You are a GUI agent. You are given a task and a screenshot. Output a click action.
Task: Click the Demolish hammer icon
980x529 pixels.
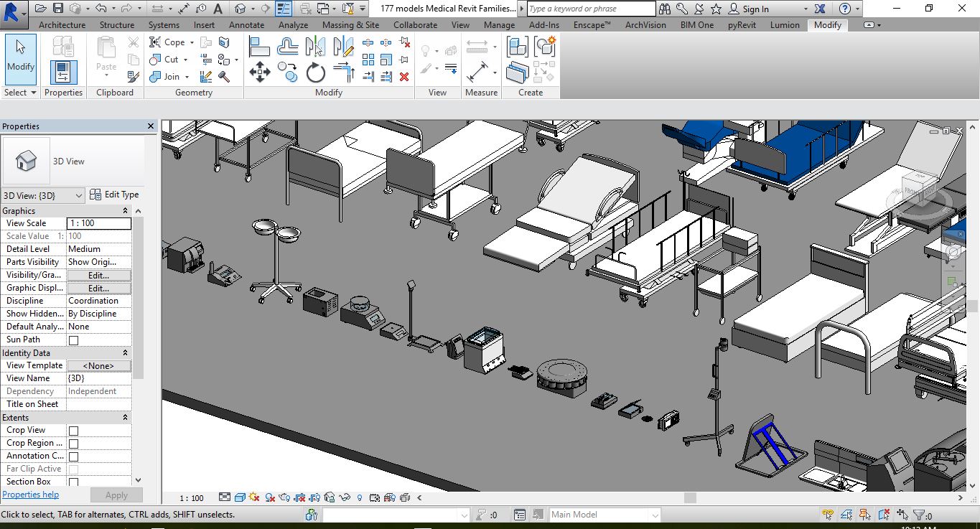(x=224, y=77)
